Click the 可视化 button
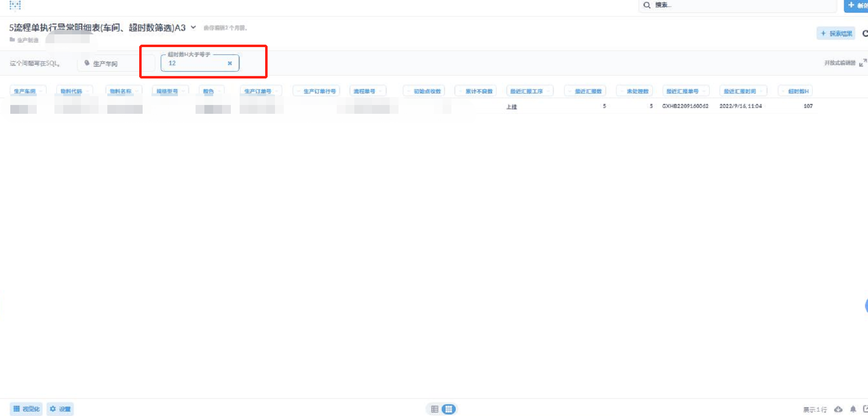Image resolution: width=868 pixels, height=416 pixels. 26,409
